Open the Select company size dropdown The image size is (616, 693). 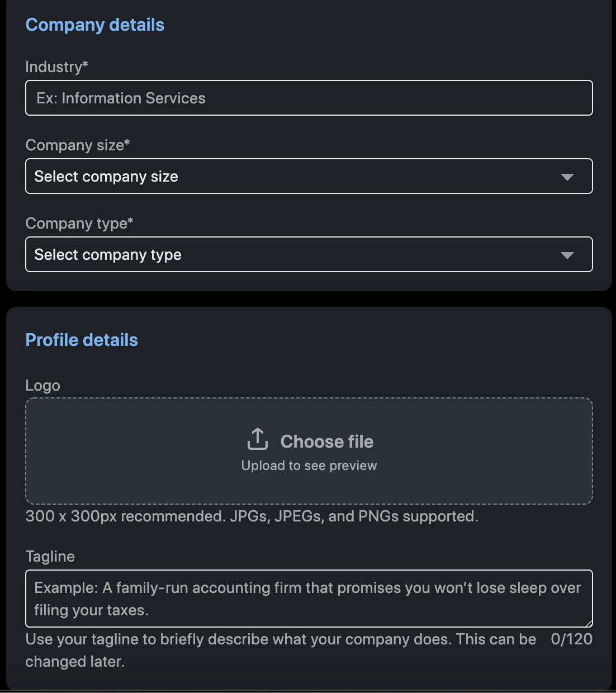(x=309, y=176)
